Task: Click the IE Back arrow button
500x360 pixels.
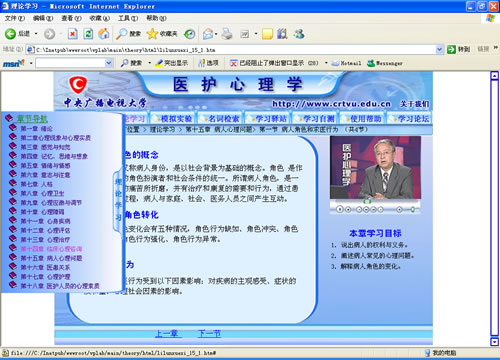Action: coord(10,34)
